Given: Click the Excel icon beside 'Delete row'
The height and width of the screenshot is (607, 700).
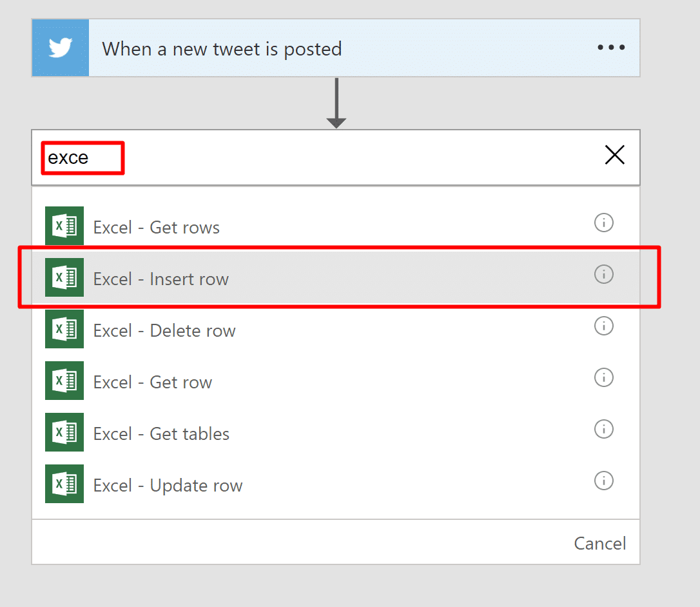Looking at the screenshot, I should click(x=64, y=329).
